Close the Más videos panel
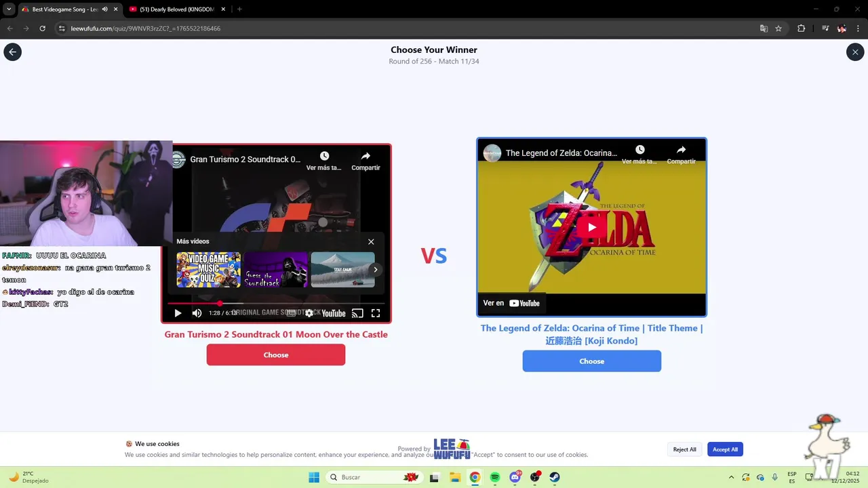The height and width of the screenshot is (488, 868). pyautogui.click(x=371, y=241)
